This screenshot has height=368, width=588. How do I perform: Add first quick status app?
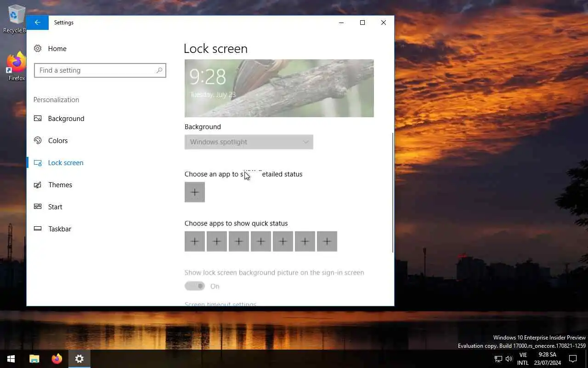195,241
